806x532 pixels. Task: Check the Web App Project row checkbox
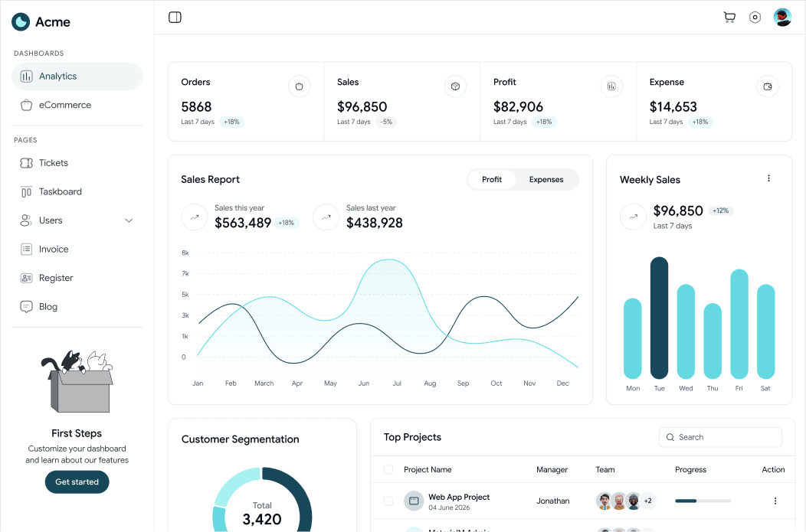click(388, 501)
